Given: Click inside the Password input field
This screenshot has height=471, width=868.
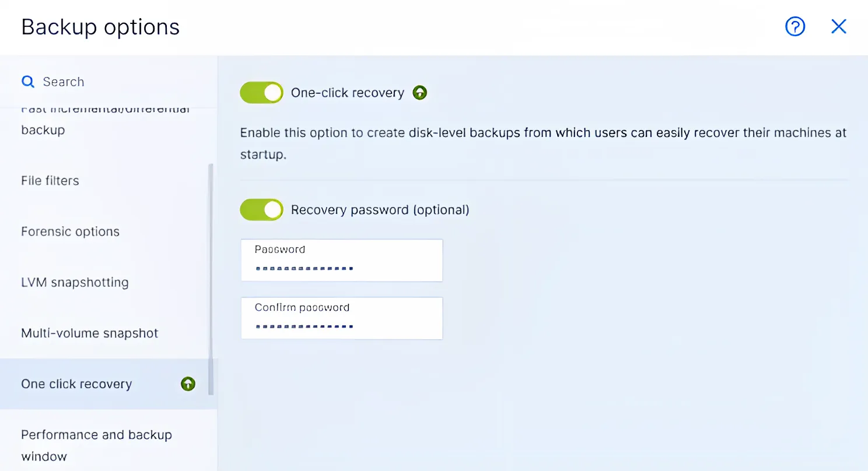Looking at the screenshot, I should (341, 261).
